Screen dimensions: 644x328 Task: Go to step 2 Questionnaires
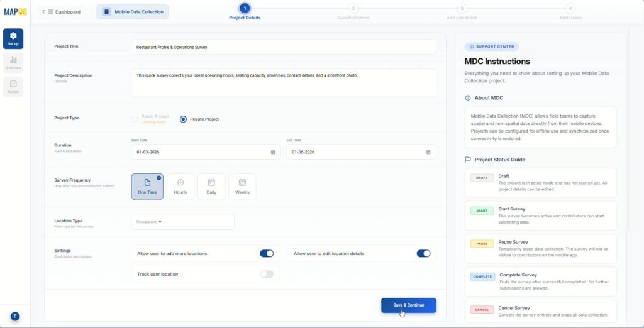353,9
